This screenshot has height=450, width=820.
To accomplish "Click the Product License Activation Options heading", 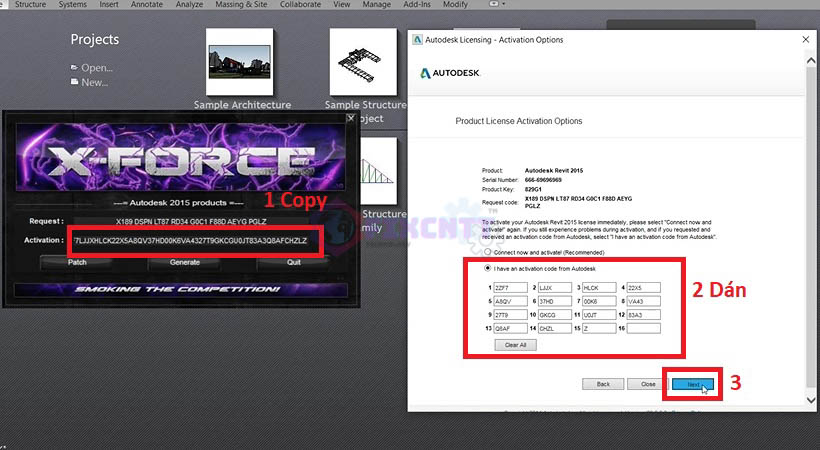I will click(x=519, y=121).
